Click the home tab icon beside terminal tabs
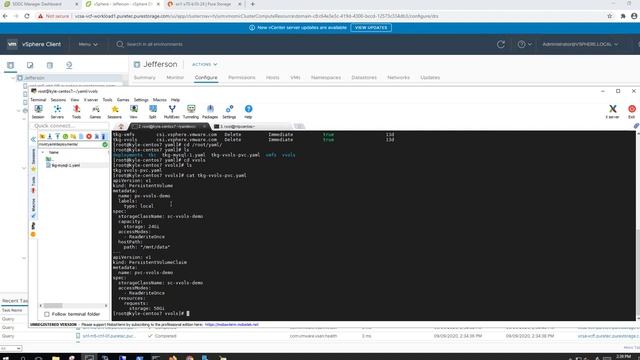 click(121, 127)
